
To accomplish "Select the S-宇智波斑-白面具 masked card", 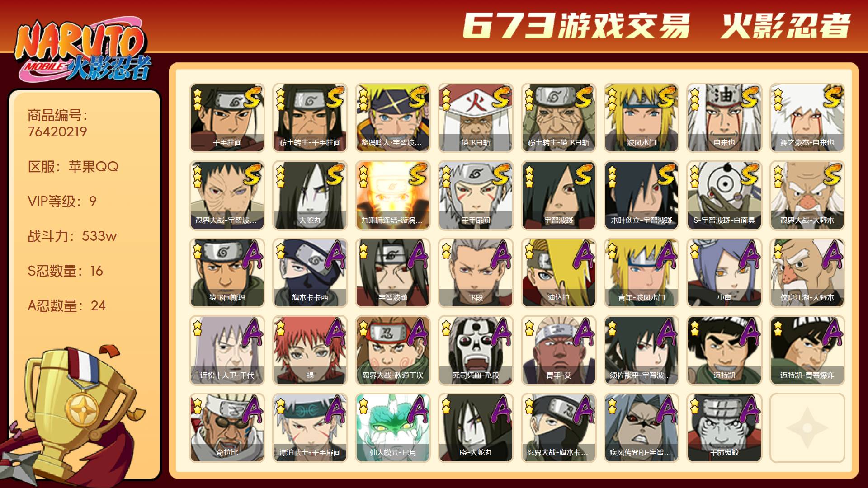I will [x=724, y=196].
